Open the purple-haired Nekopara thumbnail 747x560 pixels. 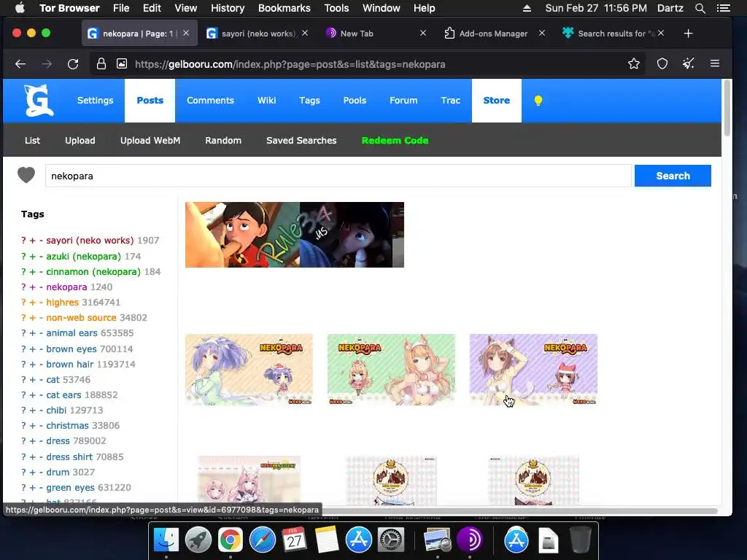[249, 370]
